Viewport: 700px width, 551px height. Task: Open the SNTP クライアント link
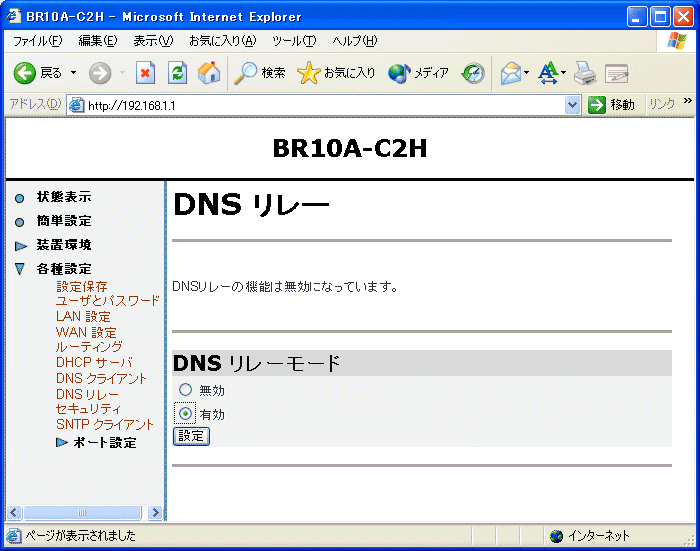(x=104, y=424)
